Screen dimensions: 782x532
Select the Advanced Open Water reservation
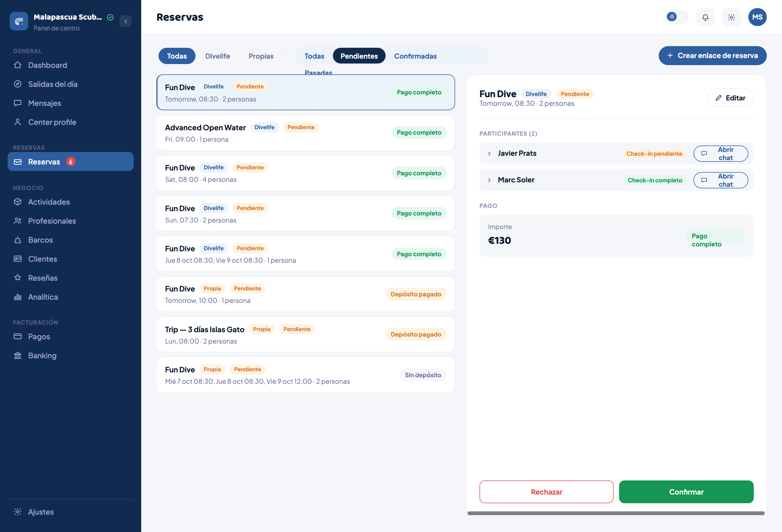pos(305,133)
